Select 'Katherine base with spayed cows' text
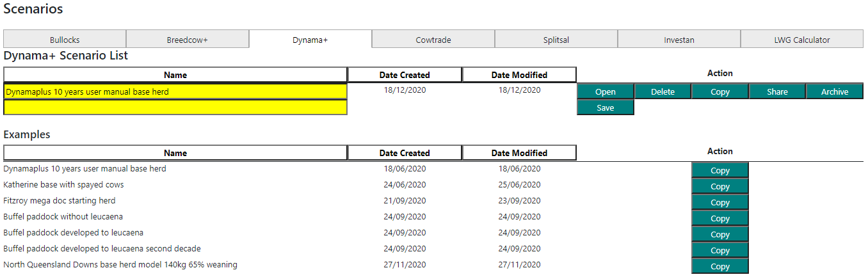868x277 pixels. 63,184
